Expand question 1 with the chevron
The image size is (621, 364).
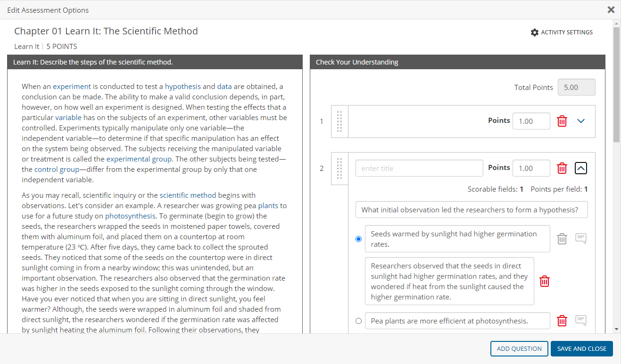[x=581, y=121]
